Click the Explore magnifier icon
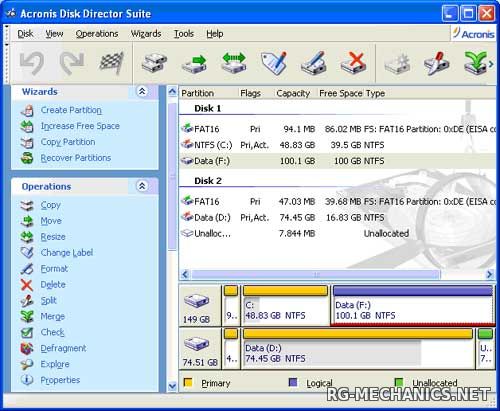Viewport: 500px width, 411px height. 27,364
